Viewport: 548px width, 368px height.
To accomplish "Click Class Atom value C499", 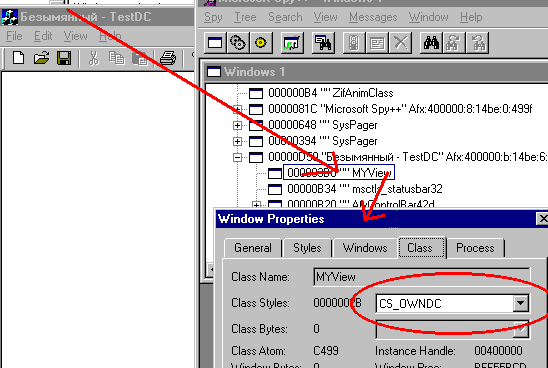I will (x=326, y=351).
